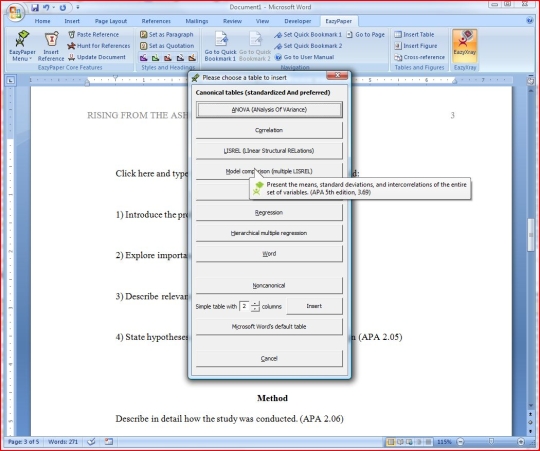Click the Correlation table button
Viewport: 540px width, 451px height.
269,130
